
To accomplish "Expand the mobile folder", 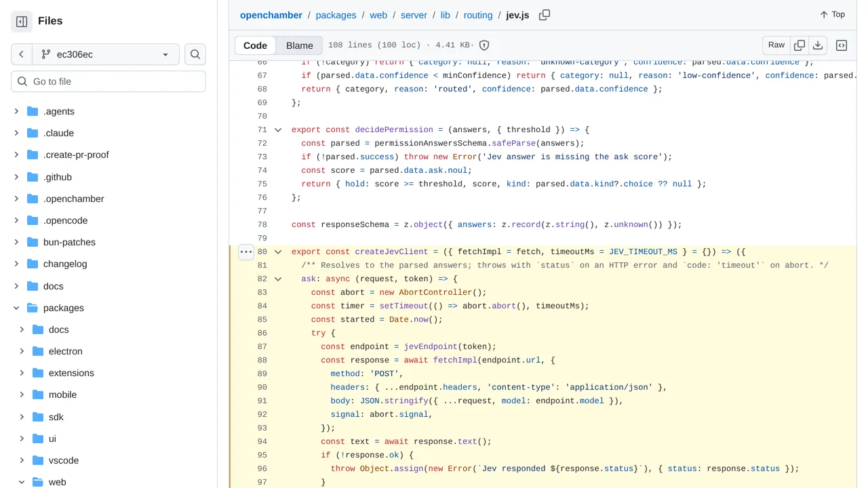I will (x=22, y=394).
